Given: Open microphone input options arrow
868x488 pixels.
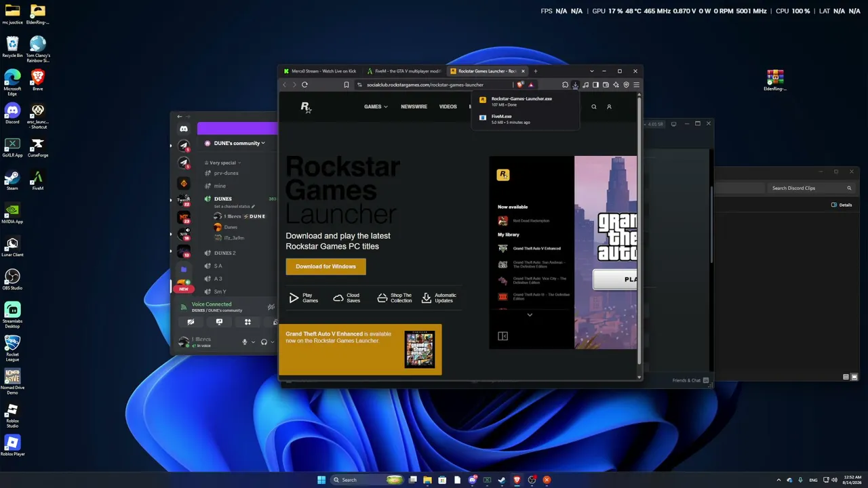Looking at the screenshot, I should [253, 342].
